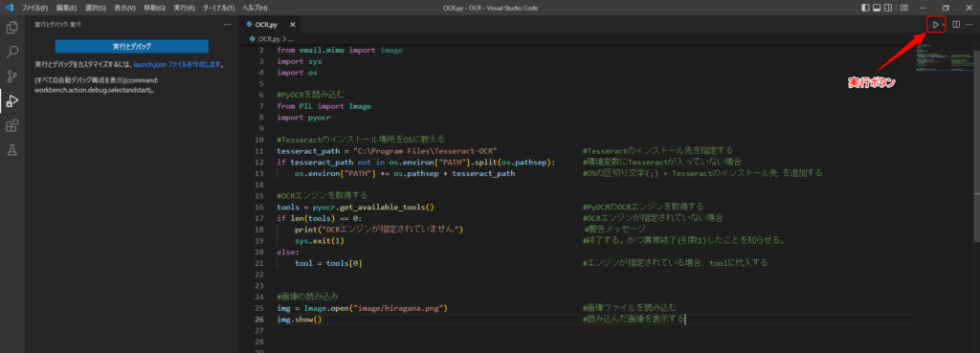This screenshot has width=980, height=353.
Task: Click 'tool = tools[0]' line
Action: [328, 263]
